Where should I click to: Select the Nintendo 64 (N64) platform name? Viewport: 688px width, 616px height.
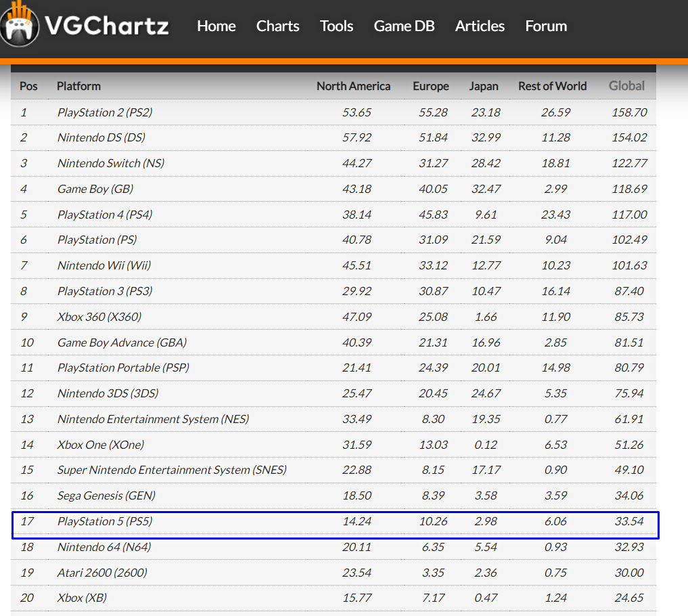[x=104, y=547]
